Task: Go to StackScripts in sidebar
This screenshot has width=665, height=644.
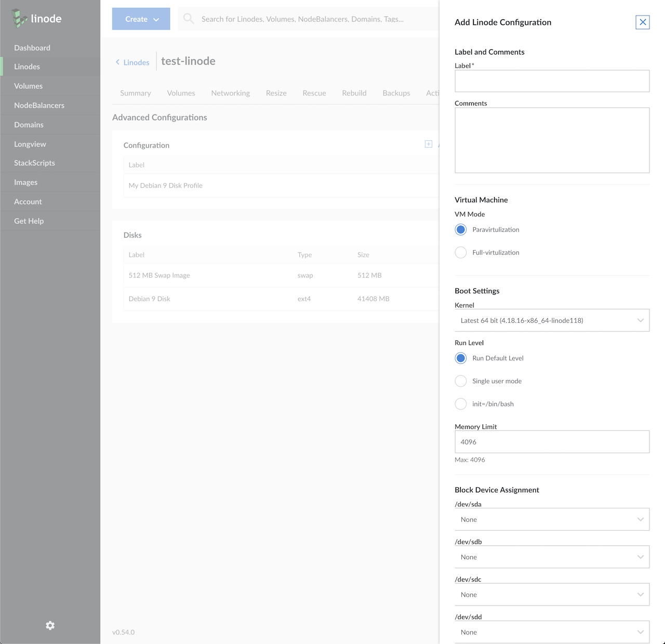Action: tap(34, 163)
